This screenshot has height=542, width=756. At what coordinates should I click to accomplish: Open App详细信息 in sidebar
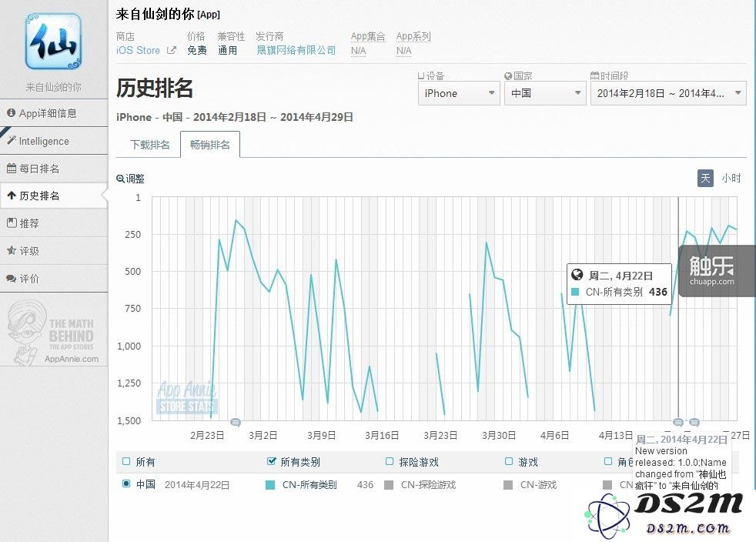tap(54, 113)
